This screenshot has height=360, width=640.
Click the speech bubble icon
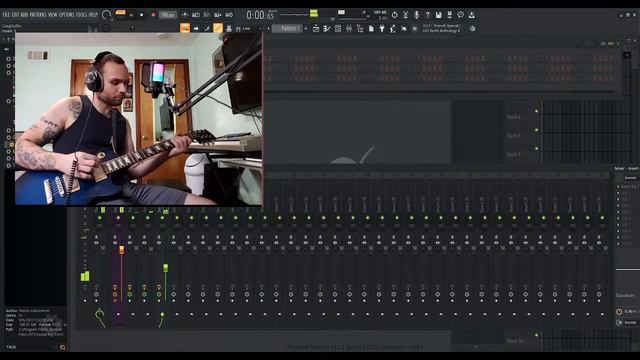coord(460,15)
